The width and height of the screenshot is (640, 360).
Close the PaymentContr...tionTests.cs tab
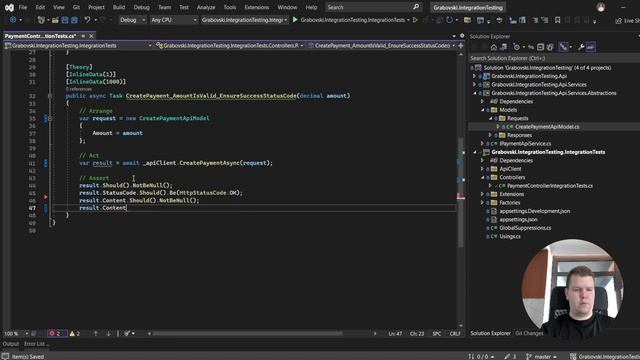[91, 36]
